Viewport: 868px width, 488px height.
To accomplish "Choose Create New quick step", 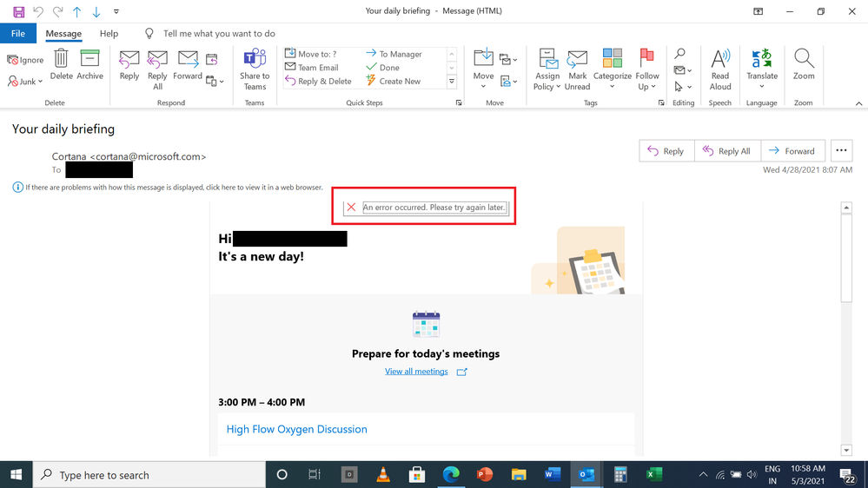I will [x=393, y=81].
